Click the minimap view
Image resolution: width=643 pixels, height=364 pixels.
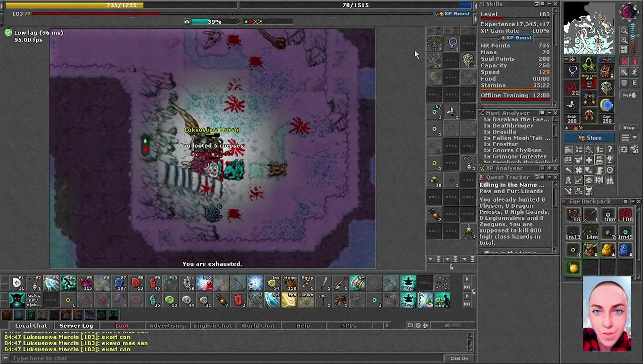[x=589, y=28]
